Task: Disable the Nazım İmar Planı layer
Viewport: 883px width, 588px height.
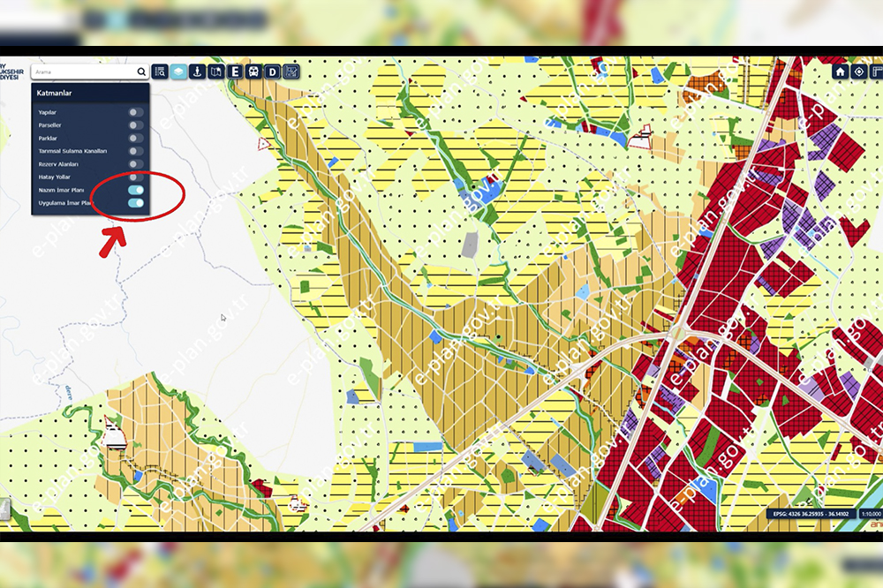Action: tap(135, 190)
